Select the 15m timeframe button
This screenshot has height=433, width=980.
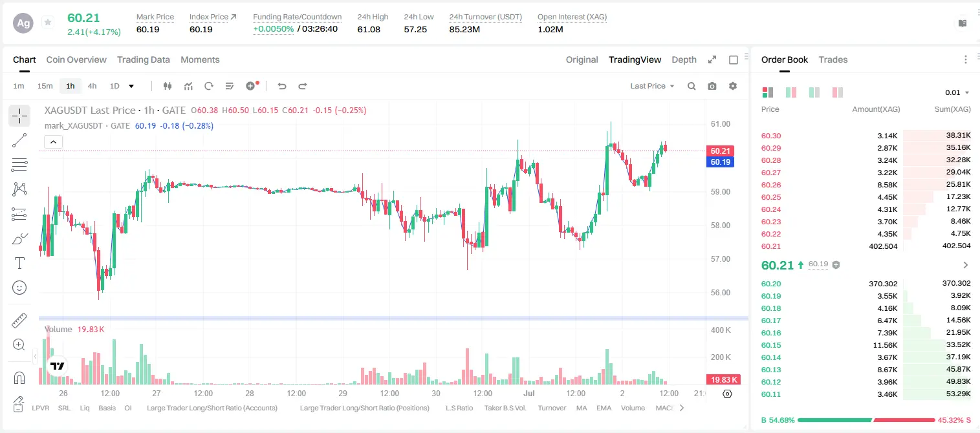45,86
